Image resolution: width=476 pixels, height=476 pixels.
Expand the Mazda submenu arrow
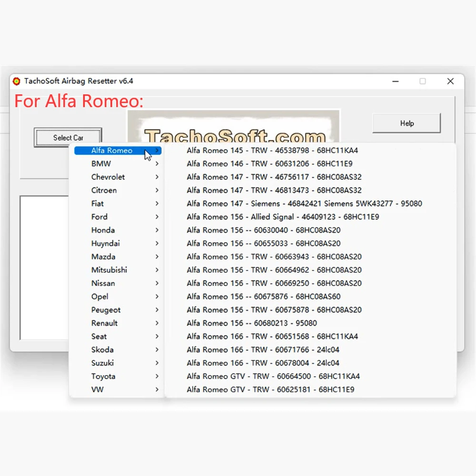[x=157, y=257]
